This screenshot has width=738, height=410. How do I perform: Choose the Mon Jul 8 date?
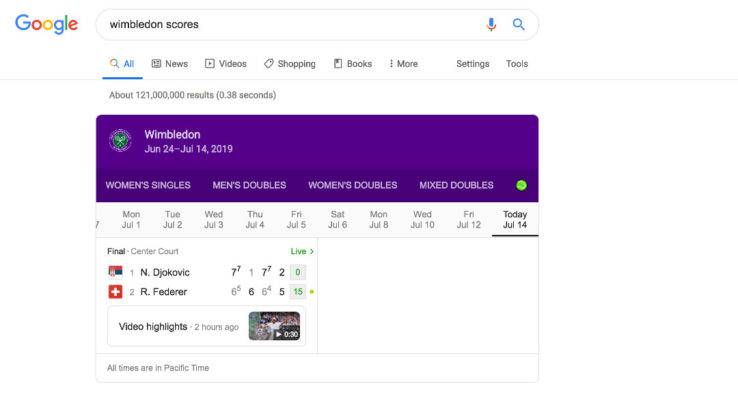click(378, 219)
